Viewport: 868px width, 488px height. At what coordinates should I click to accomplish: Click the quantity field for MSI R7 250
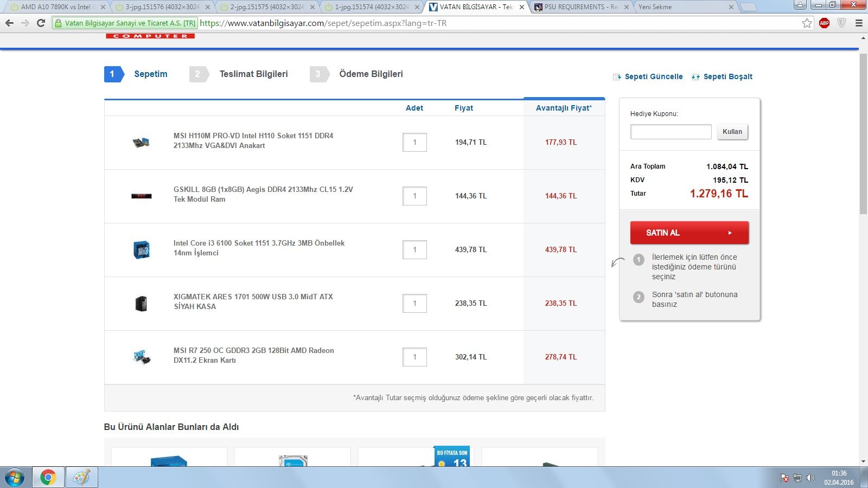414,357
